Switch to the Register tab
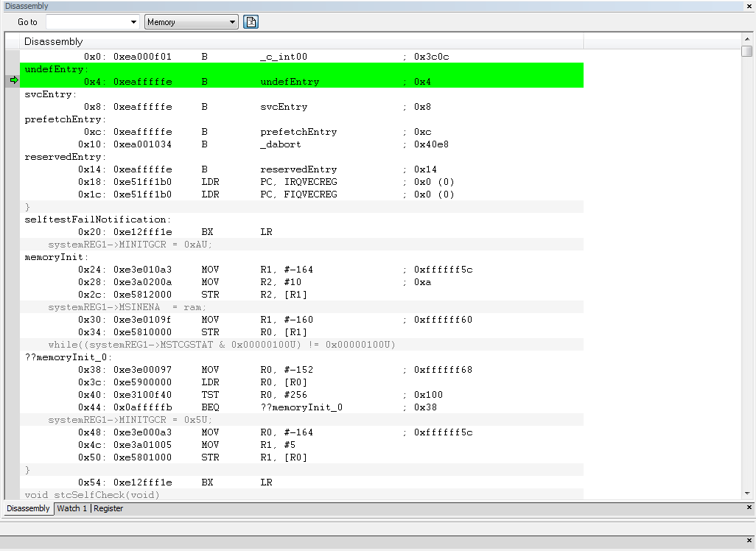This screenshot has width=756, height=551. point(108,508)
